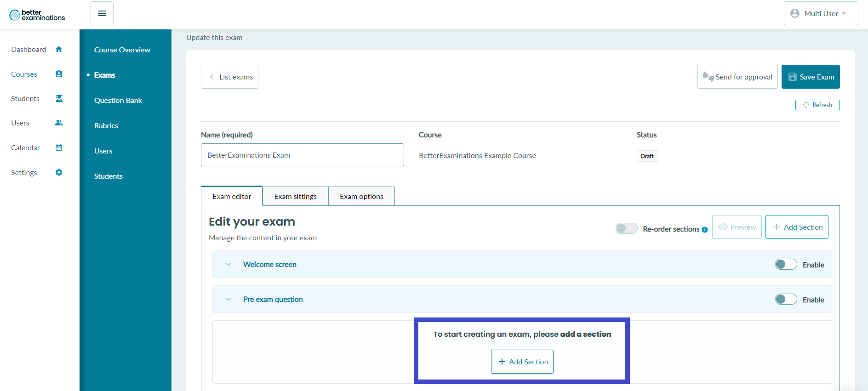This screenshot has width=868, height=391.
Task: Click the BetterExaminations Example Course text
Action: (477, 155)
